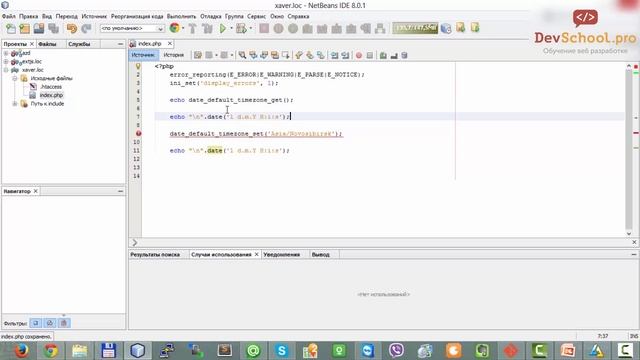Click the editor vertical scrollbar
The width and height of the screenshot is (640, 360).
point(629,150)
